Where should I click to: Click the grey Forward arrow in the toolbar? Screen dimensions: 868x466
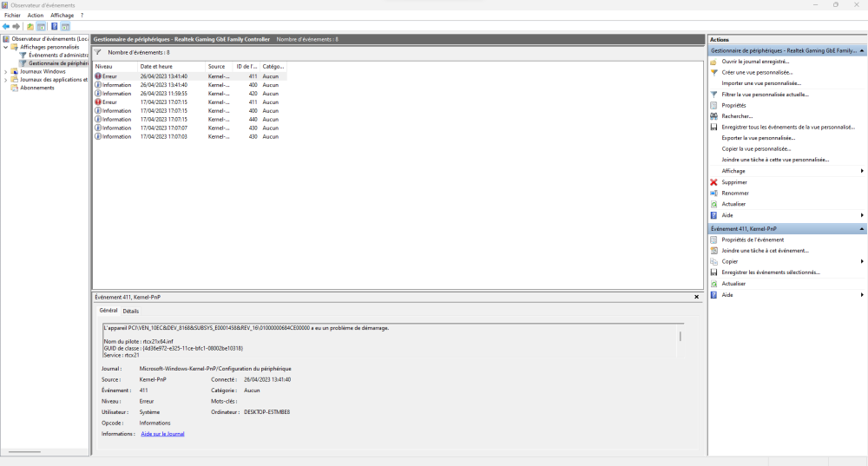point(16,27)
